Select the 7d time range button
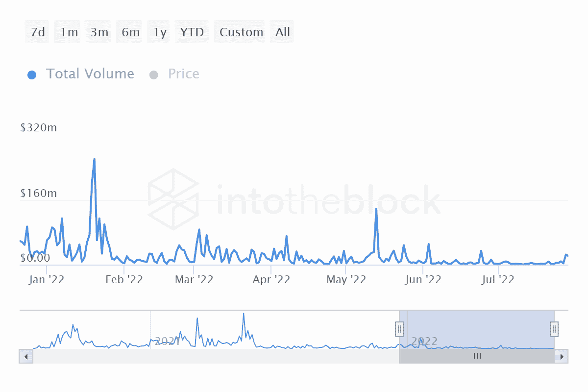Screen dimensions: 588x392 [38, 32]
